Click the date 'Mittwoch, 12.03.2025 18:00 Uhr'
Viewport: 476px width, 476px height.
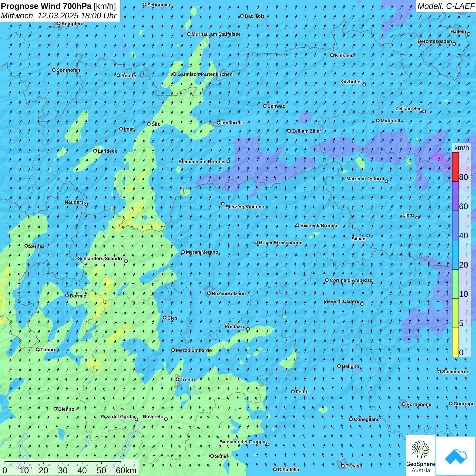pyautogui.click(x=59, y=16)
